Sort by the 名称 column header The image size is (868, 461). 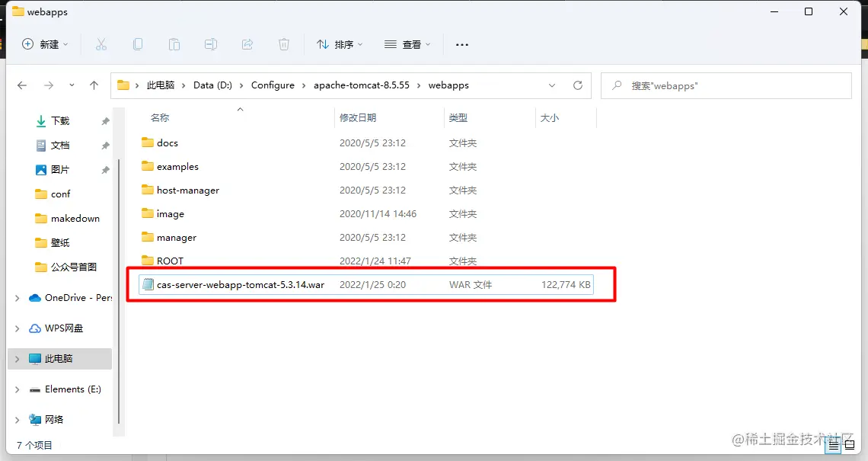[160, 118]
